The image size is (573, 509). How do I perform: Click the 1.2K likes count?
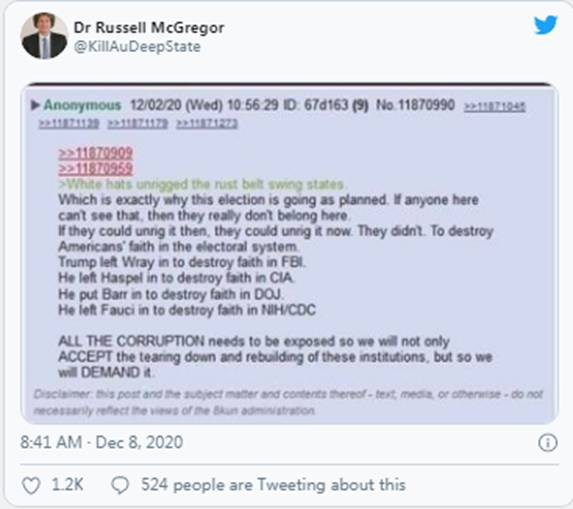67,485
